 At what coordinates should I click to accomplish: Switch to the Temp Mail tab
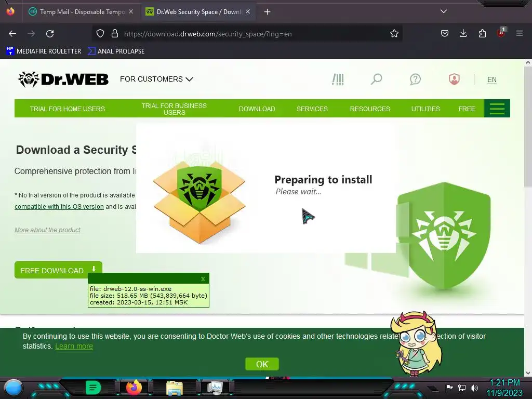pyautogui.click(x=82, y=12)
